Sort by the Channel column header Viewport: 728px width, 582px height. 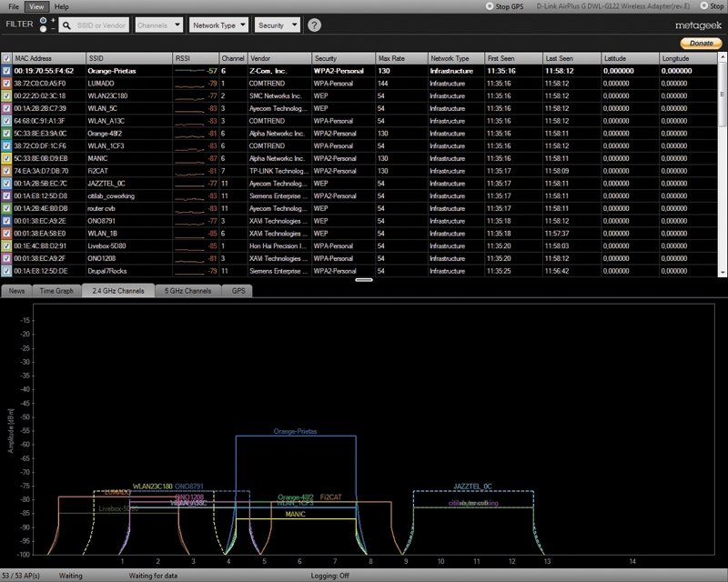[x=233, y=58]
